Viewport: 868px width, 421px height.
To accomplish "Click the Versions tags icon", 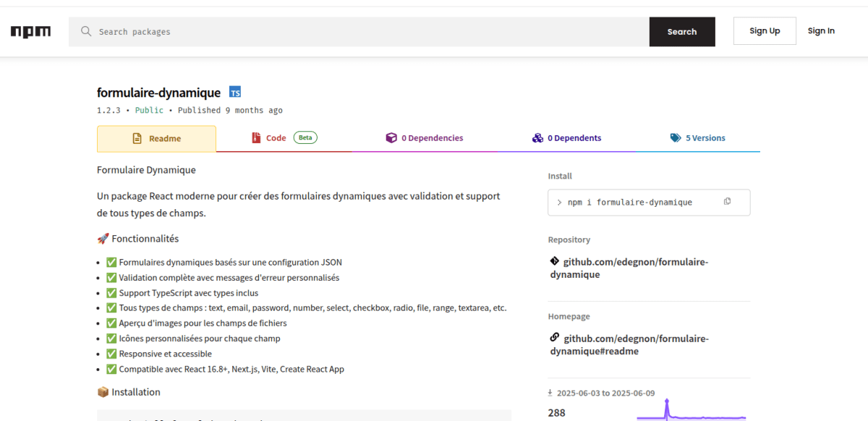I will click(676, 137).
